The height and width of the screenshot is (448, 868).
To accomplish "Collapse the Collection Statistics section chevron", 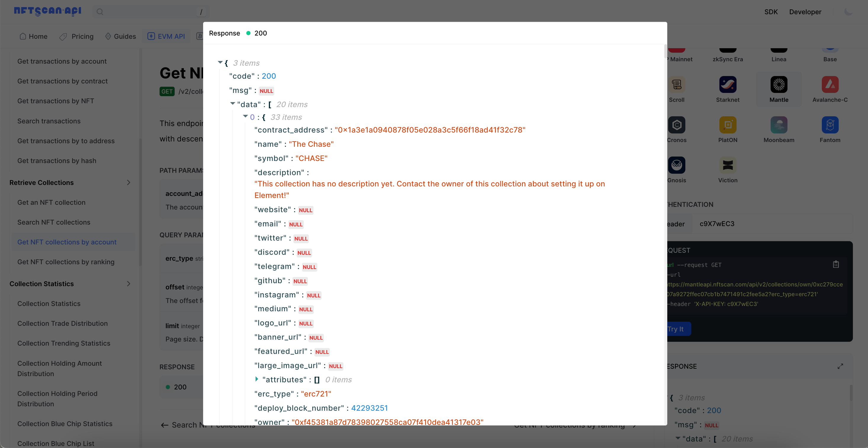I will pyautogui.click(x=128, y=284).
